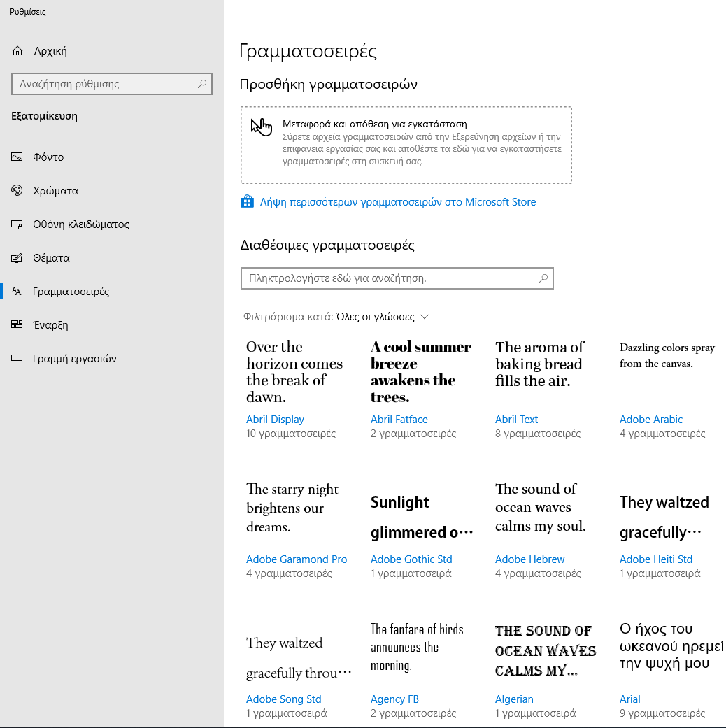Open Adobe Heiti Std font
Viewport: 726px width, 728px height.
(656, 559)
